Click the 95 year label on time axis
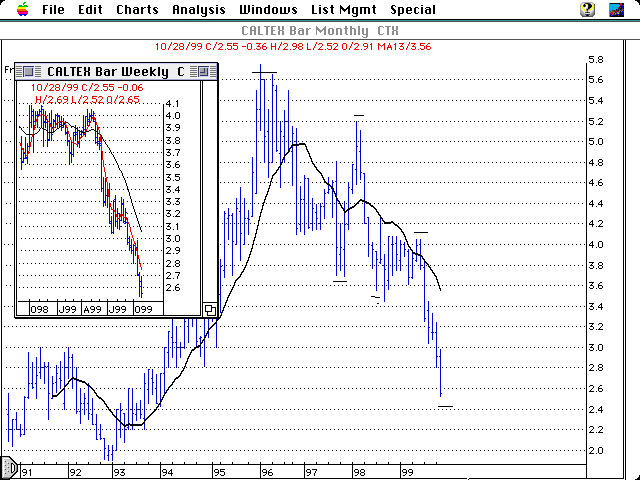This screenshot has height=480, width=640. 219,473
